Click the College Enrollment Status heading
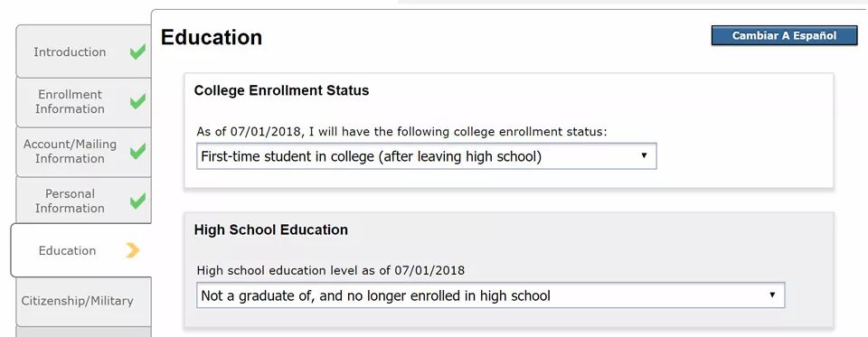Viewport: 868px width, 337px height. pyautogui.click(x=281, y=90)
